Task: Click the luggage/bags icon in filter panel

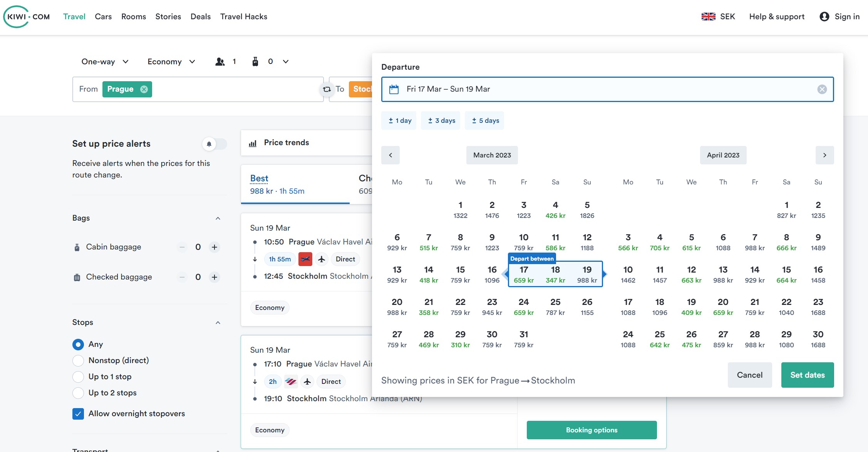Action: [77, 276]
